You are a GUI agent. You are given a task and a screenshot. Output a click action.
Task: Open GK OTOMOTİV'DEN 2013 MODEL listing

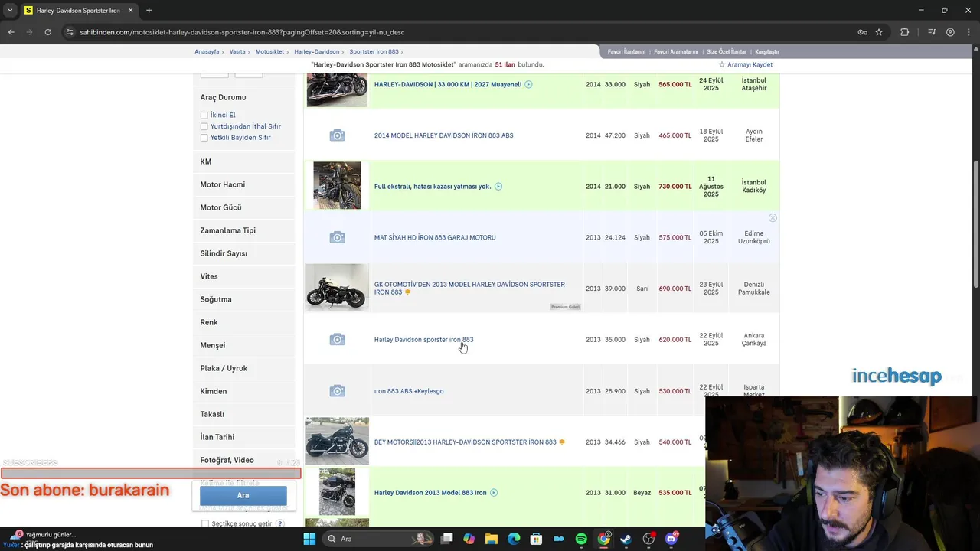pos(469,289)
